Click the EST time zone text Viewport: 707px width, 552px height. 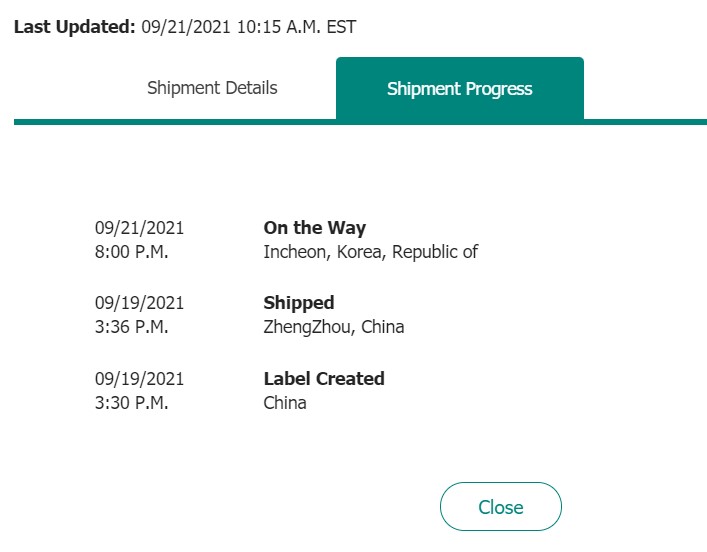341,27
